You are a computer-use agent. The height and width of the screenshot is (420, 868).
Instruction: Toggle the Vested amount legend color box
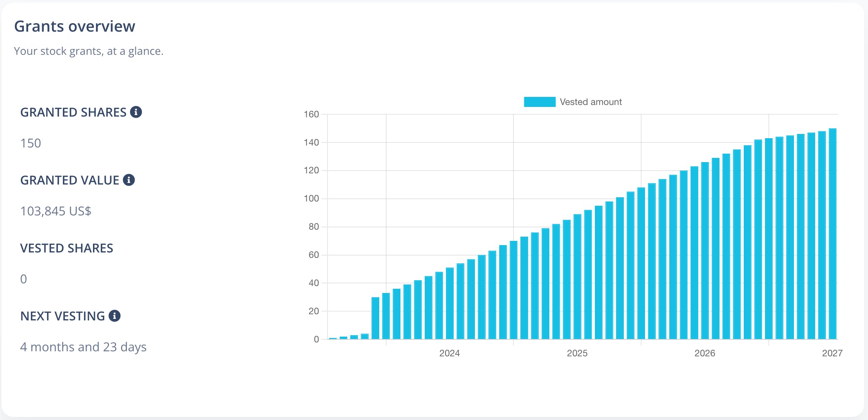(539, 102)
